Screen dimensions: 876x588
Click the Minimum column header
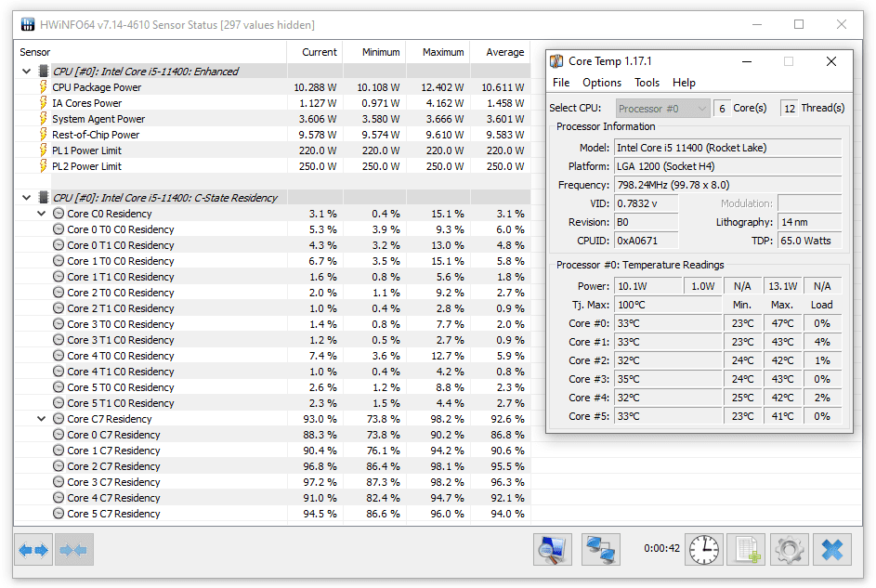(375, 52)
